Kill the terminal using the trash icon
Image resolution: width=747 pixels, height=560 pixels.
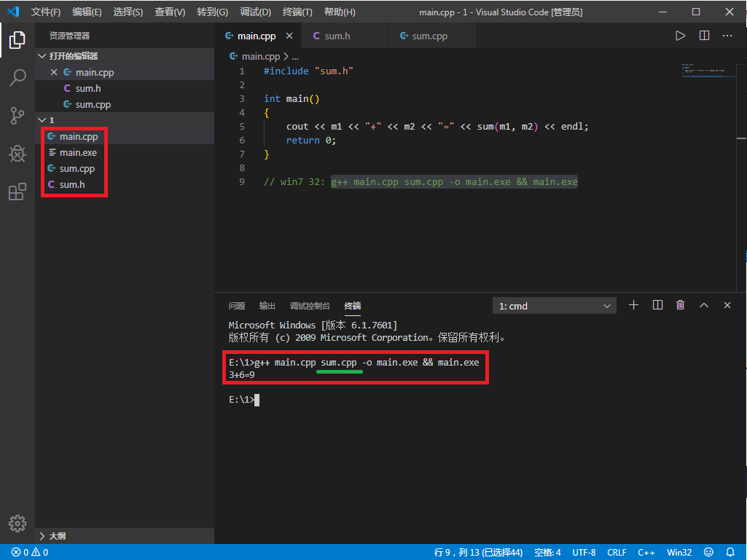680,305
